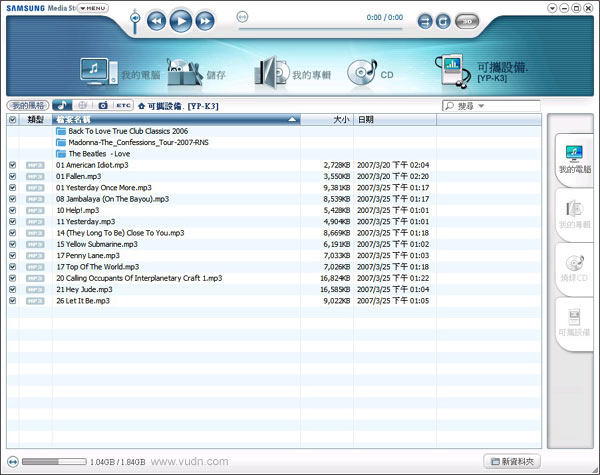This screenshot has height=475, width=600.
Task: Open The Beatles - Love folder
Action: click(93, 154)
